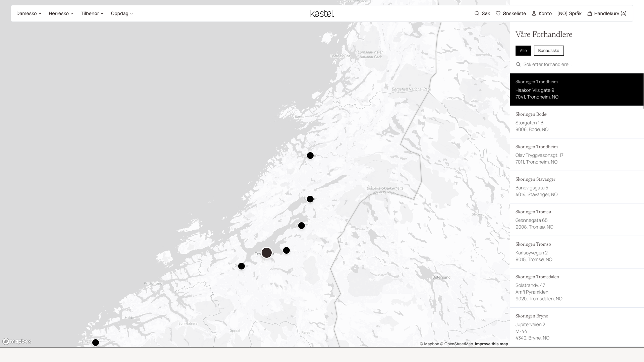This screenshot has width=644, height=362.
Task: Click the Improve this map link
Action: point(491,344)
